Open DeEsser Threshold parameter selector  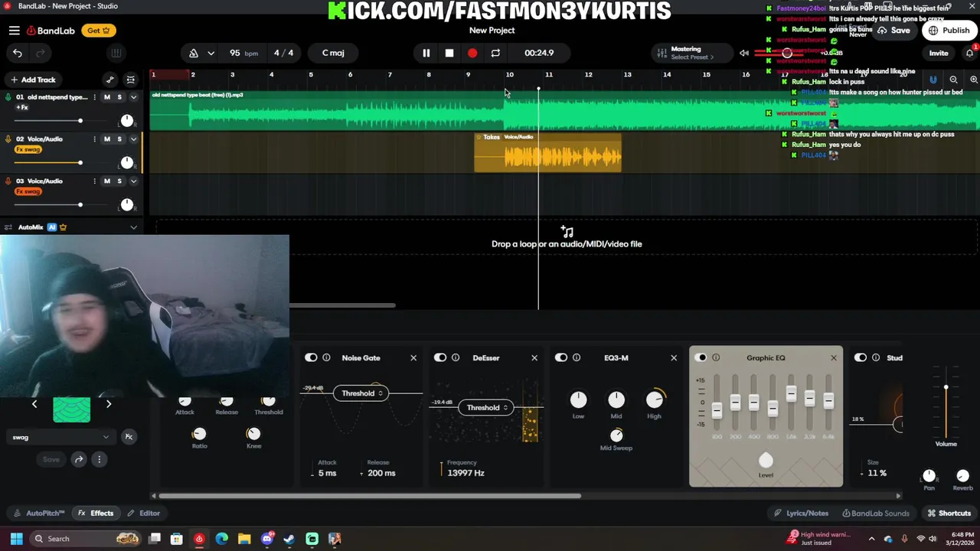point(486,408)
